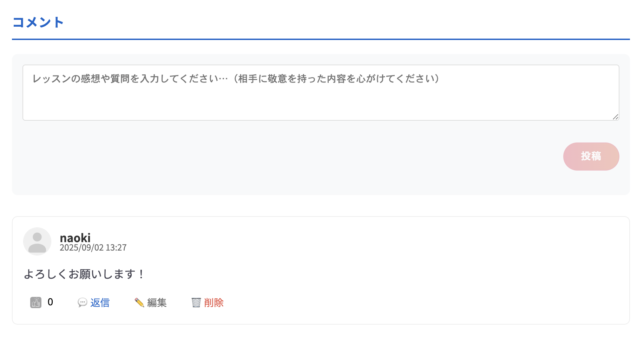
Task: Click the trash can icon beside 削除
Action: (x=197, y=302)
